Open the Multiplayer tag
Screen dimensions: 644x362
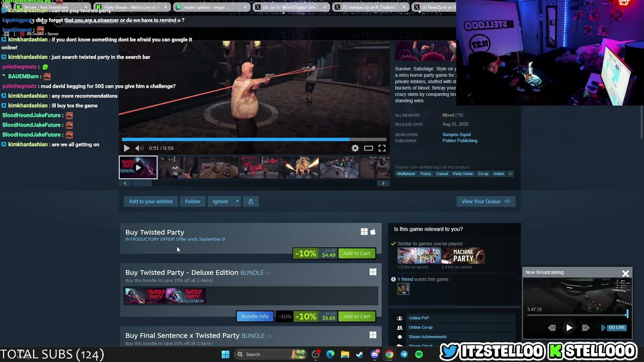click(406, 174)
